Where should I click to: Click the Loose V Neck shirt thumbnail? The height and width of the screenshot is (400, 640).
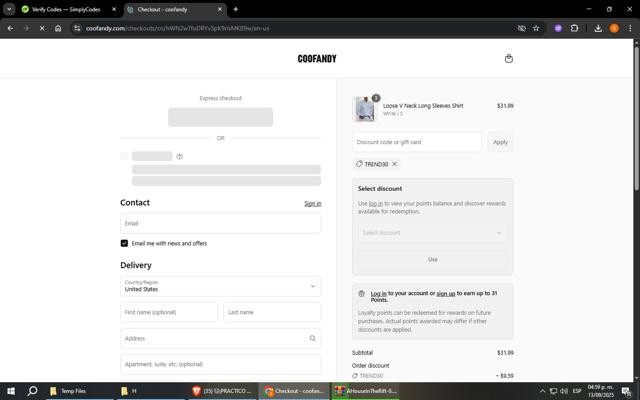coord(364,109)
